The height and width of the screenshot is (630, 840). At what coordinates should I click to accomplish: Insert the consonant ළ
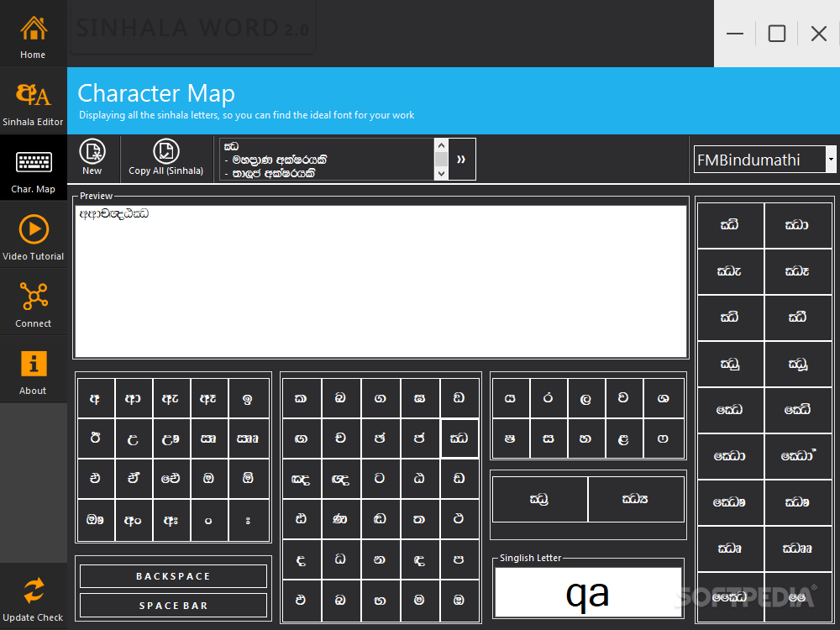[624, 438]
